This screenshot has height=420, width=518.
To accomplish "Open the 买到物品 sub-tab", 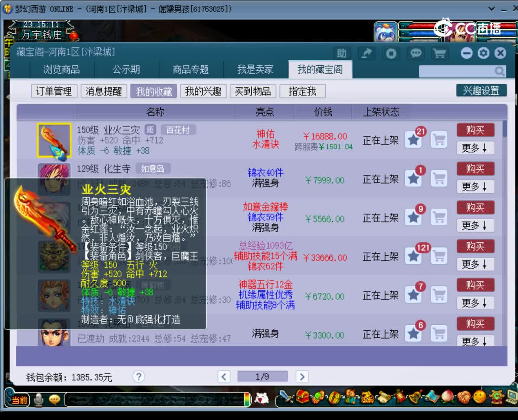I will [x=253, y=91].
